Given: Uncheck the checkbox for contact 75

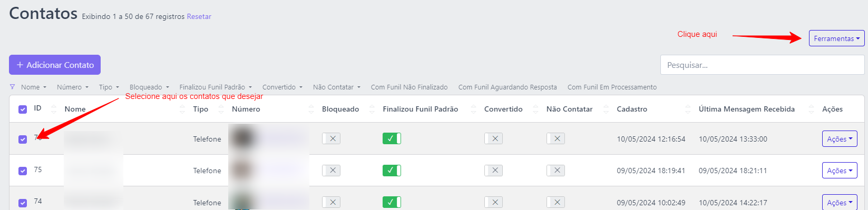Looking at the screenshot, I should (x=23, y=171).
